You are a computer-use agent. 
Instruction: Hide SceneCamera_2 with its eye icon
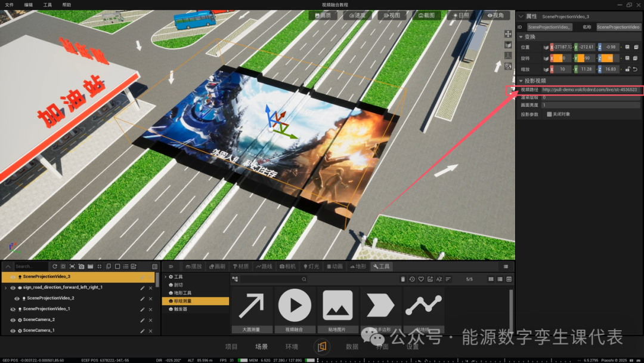(13, 320)
